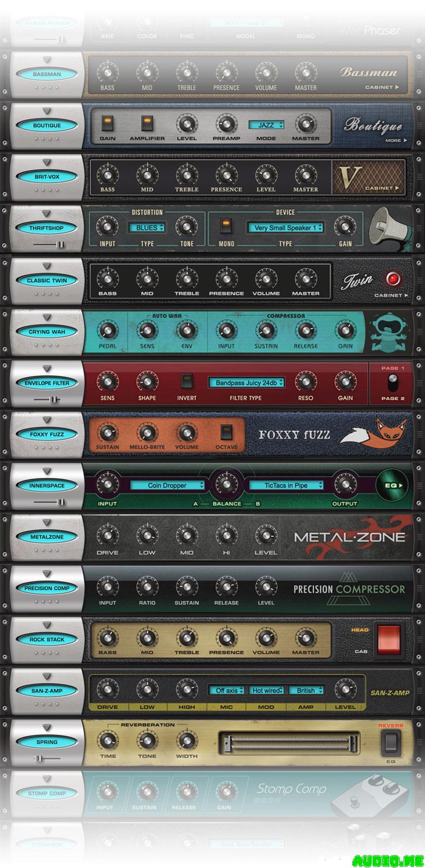Click the Spring reverb WIDTH knob

tap(187, 741)
